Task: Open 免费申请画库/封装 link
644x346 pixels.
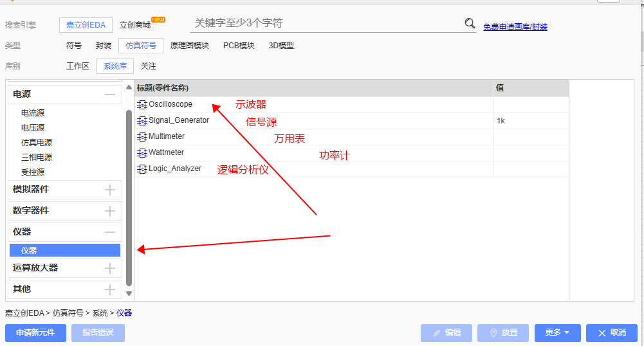Action: coord(515,27)
